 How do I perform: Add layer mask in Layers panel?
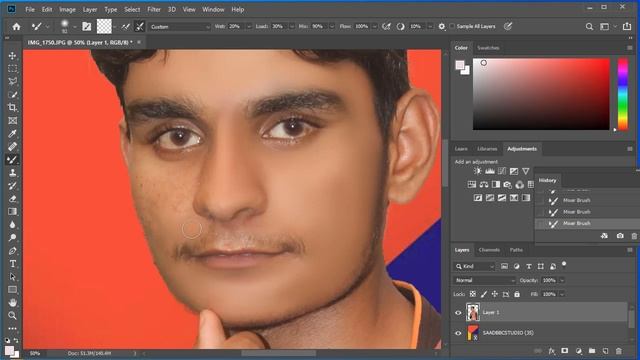pyautogui.click(x=565, y=351)
